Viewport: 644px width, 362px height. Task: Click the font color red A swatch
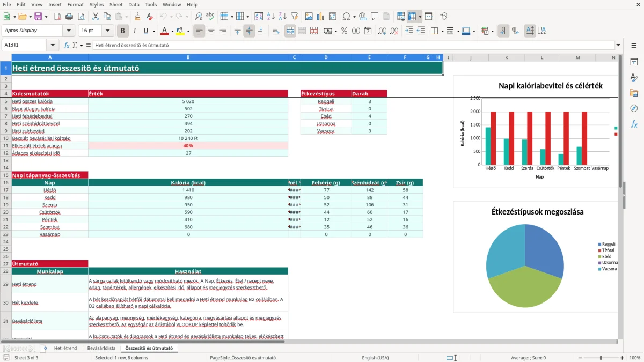click(x=164, y=31)
